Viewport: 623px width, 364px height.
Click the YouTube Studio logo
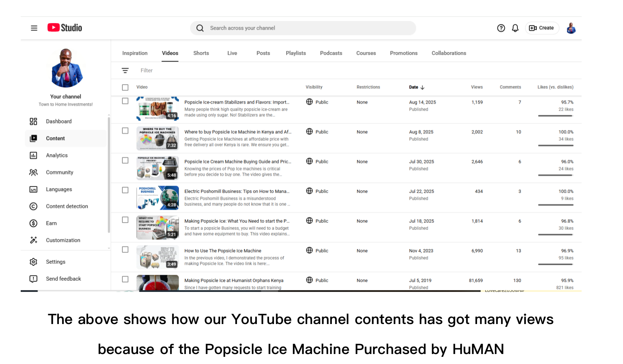coord(65,28)
